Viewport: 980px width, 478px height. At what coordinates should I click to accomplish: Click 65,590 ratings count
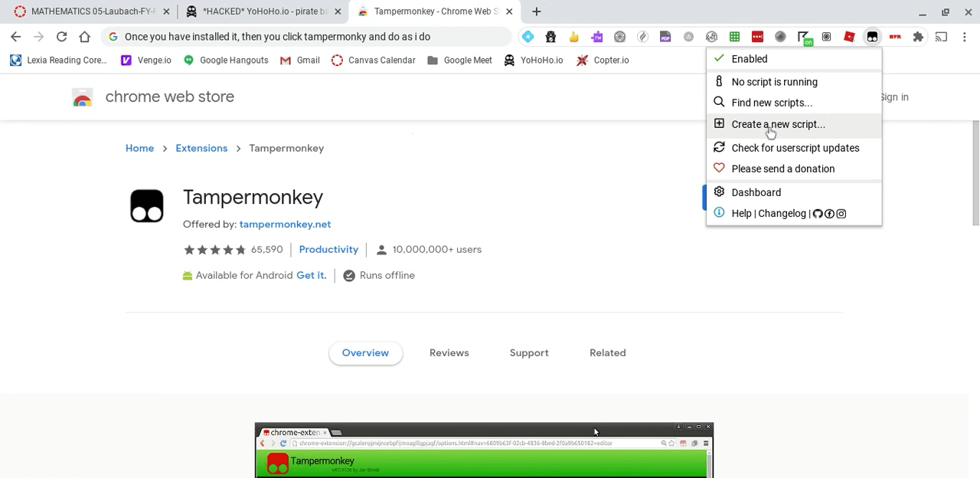pyautogui.click(x=266, y=250)
